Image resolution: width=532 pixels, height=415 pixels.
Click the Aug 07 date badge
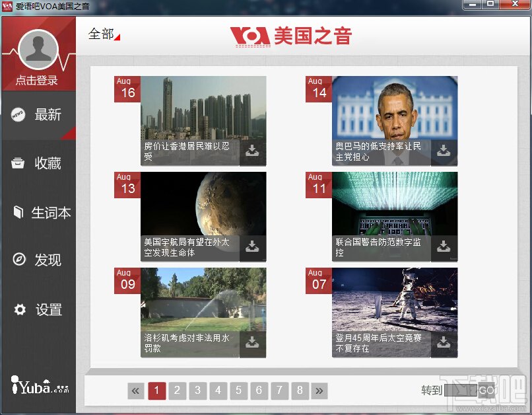pos(319,280)
